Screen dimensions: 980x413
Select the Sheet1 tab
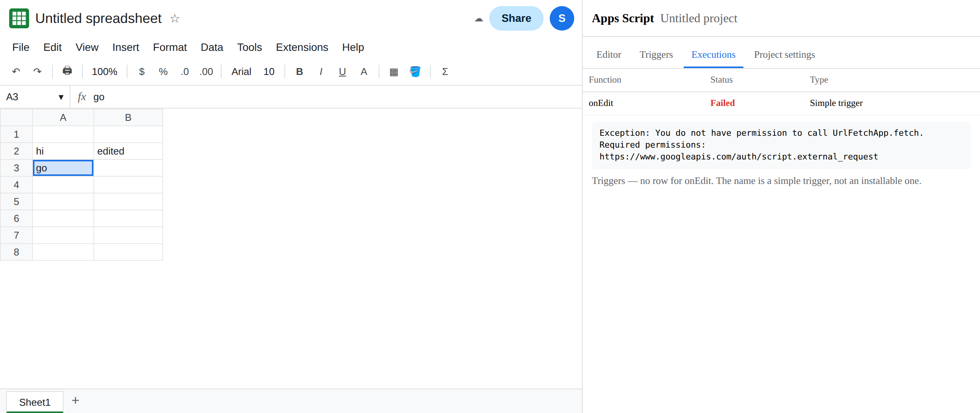coord(35,402)
